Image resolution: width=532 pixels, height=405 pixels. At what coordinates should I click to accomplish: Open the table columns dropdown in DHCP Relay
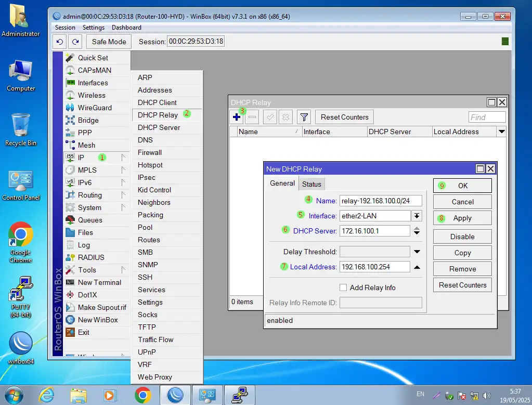[x=501, y=132]
